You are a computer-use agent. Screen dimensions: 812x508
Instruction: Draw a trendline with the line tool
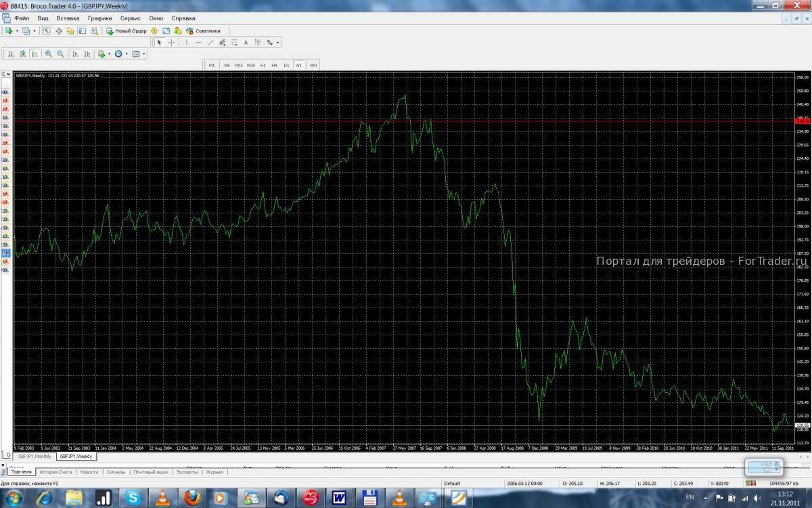click(210, 42)
